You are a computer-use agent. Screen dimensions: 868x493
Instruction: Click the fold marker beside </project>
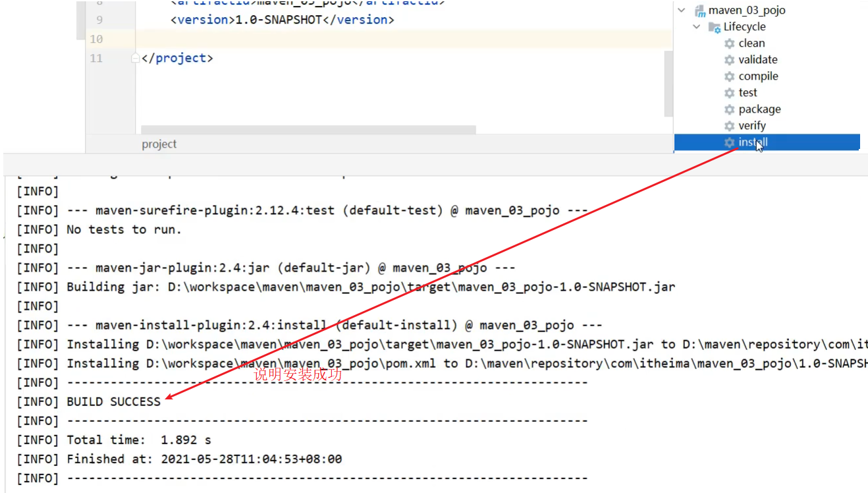136,58
